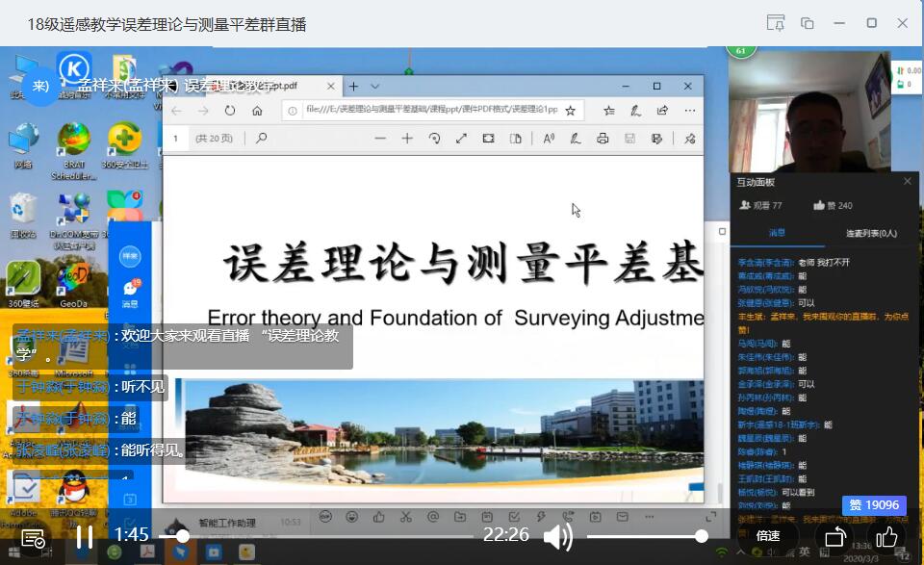
Task: Click the rotate screen icon beside 倍速
Action: (x=835, y=536)
